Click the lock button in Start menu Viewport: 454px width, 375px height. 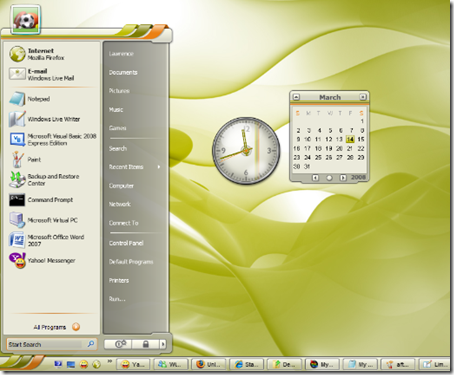[145, 344]
